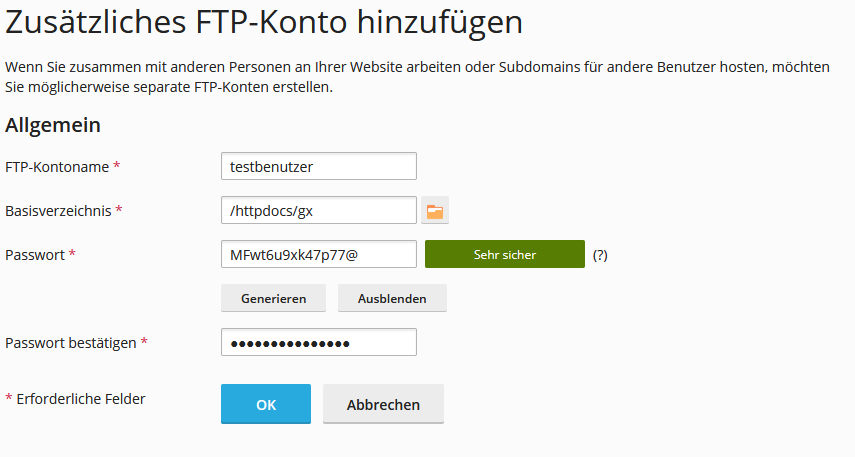This screenshot has width=855, height=457.
Task: Click the Passwort bestätigen label
Action: (x=71, y=343)
